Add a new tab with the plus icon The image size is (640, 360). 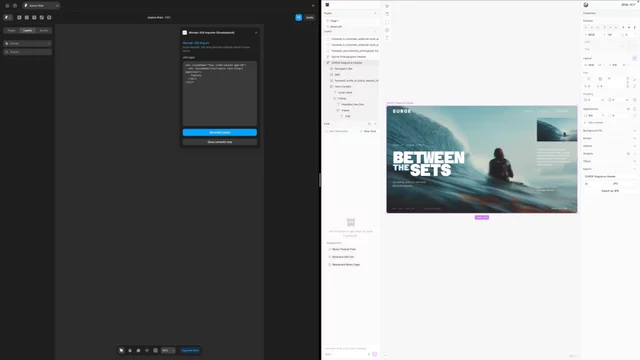[313, 6]
